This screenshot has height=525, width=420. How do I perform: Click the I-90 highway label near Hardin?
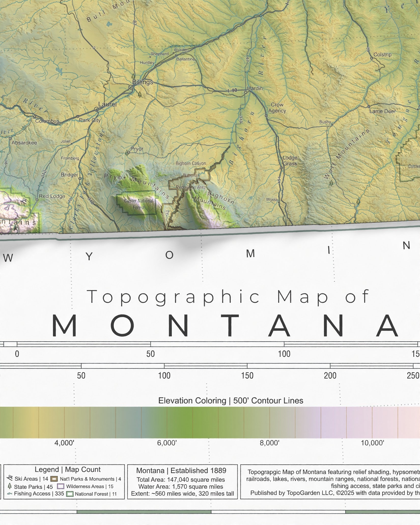tap(232, 90)
